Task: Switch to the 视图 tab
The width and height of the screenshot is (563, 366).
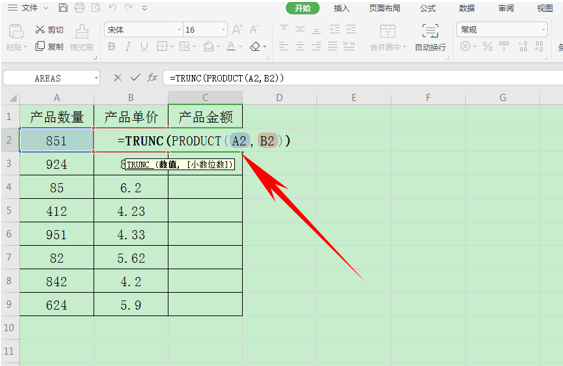Action: (545, 8)
